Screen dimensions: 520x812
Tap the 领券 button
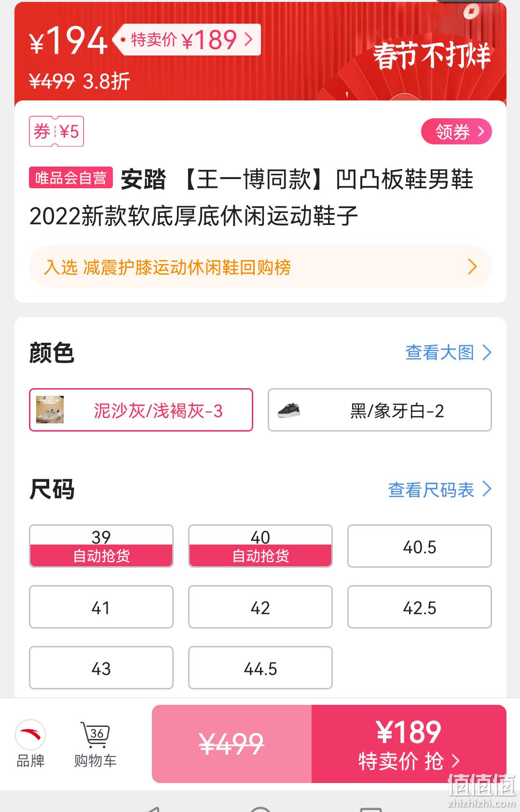(456, 131)
